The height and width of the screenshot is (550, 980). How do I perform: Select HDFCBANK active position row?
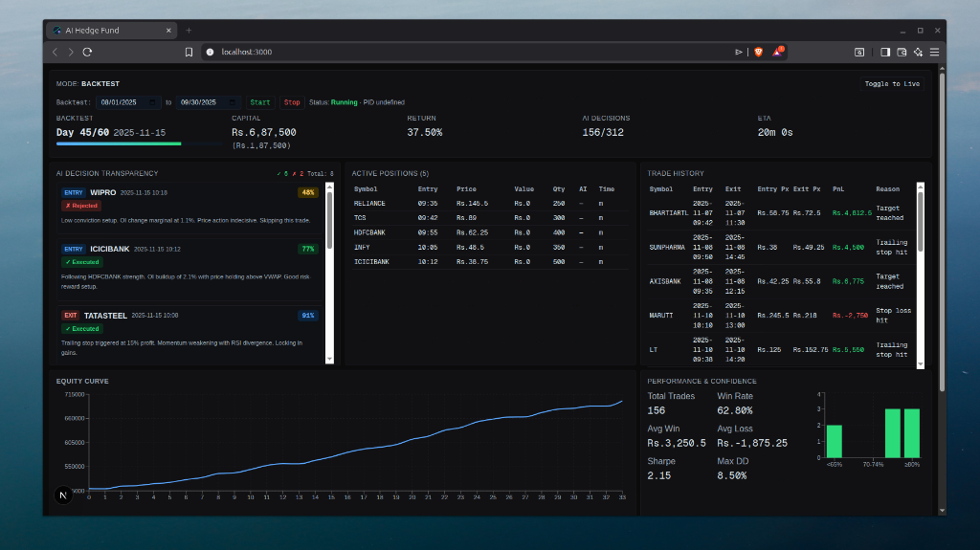tap(489, 232)
